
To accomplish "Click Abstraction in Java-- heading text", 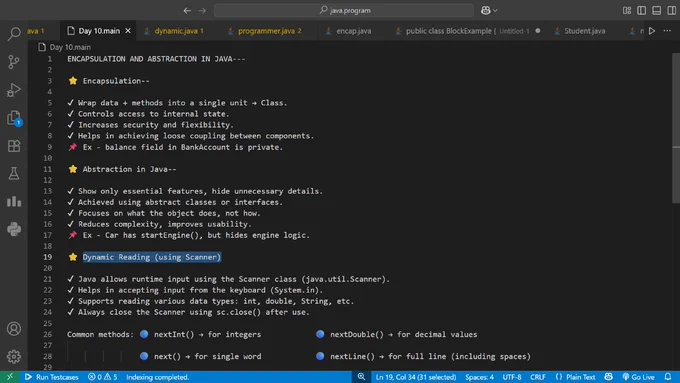I will (129, 169).
